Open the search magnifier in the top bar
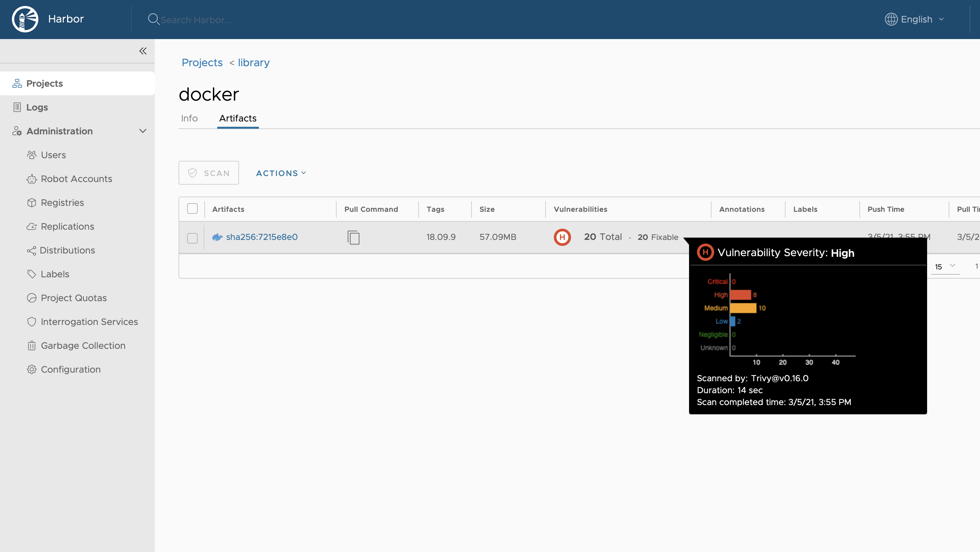 coord(154,19)
